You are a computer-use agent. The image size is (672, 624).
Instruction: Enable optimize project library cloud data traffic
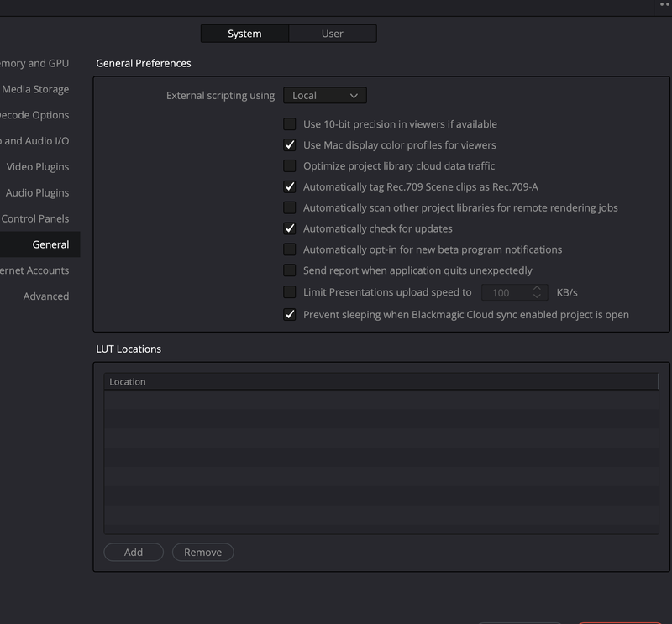point(290,165)
